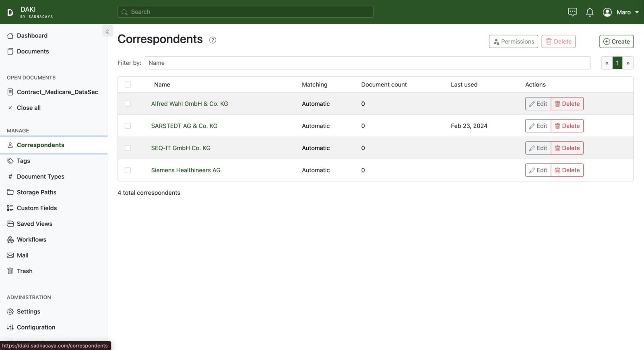Go to previous page using « arrow

pos(607,63)
